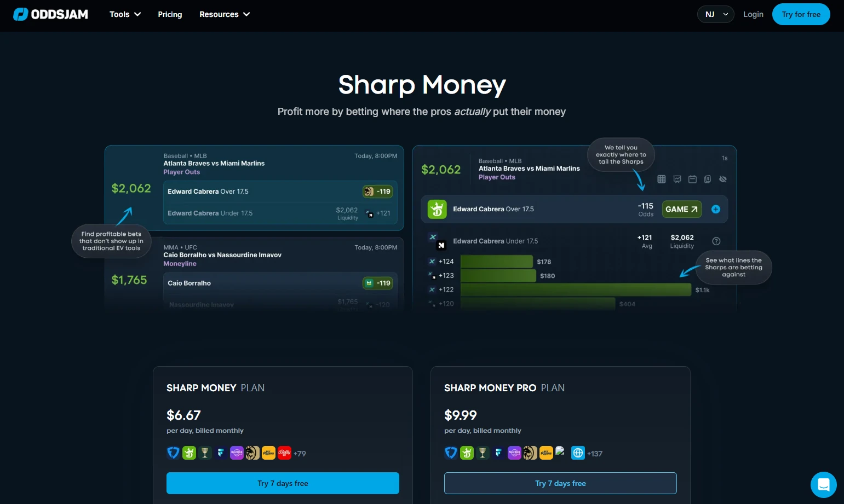The image size is (844, 504).
Task: Click Hard Rock icon in Pro plan
Action: (514, 453)
